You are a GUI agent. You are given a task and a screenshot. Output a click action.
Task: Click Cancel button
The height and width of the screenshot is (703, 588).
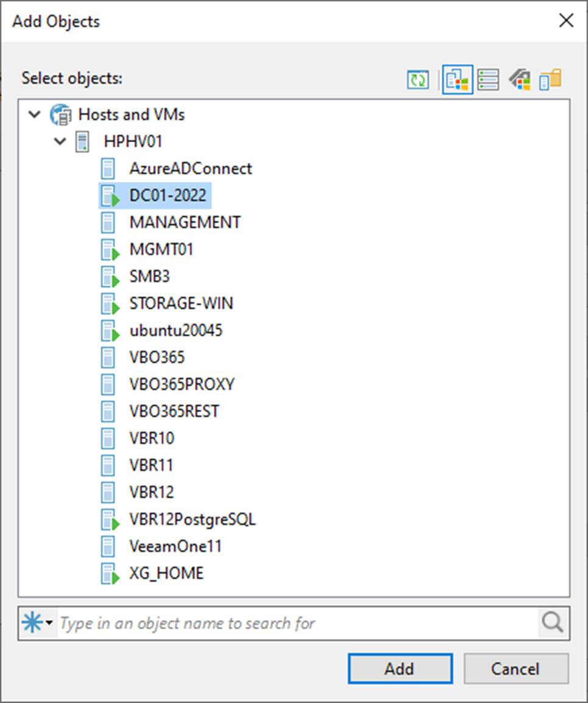516,668
